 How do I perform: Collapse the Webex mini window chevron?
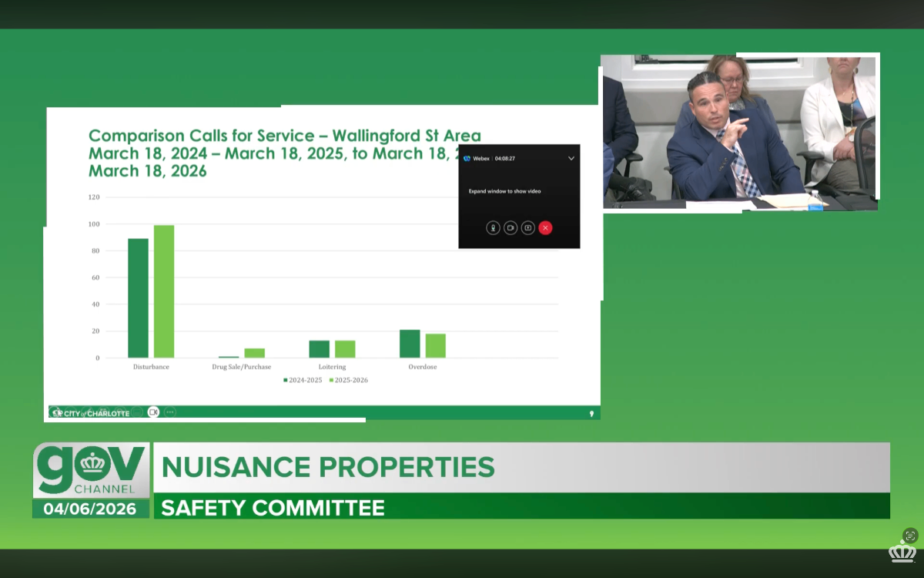(x=571, y=158)
